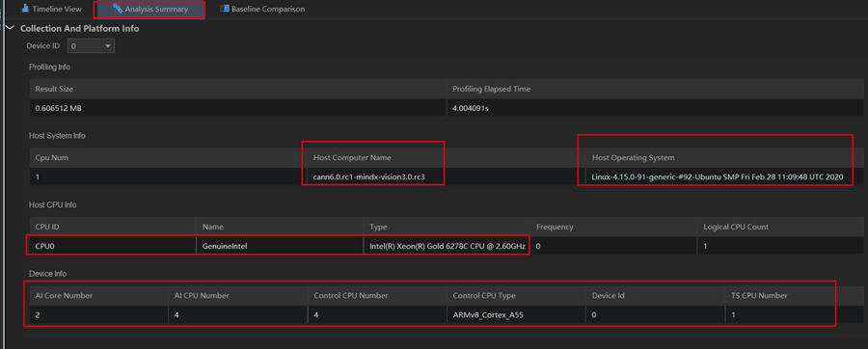
Task: Click the Profiling Info section label
Action: (x=49, y=67)
